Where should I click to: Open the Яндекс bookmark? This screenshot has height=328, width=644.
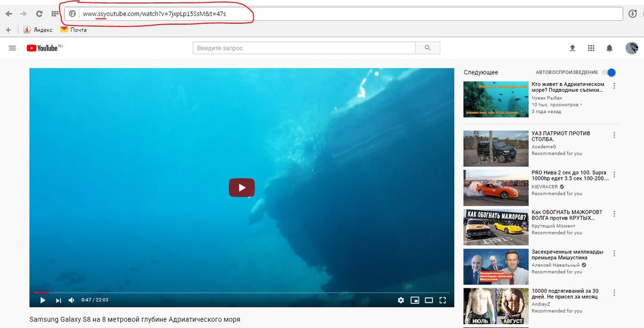coord(38,30)
